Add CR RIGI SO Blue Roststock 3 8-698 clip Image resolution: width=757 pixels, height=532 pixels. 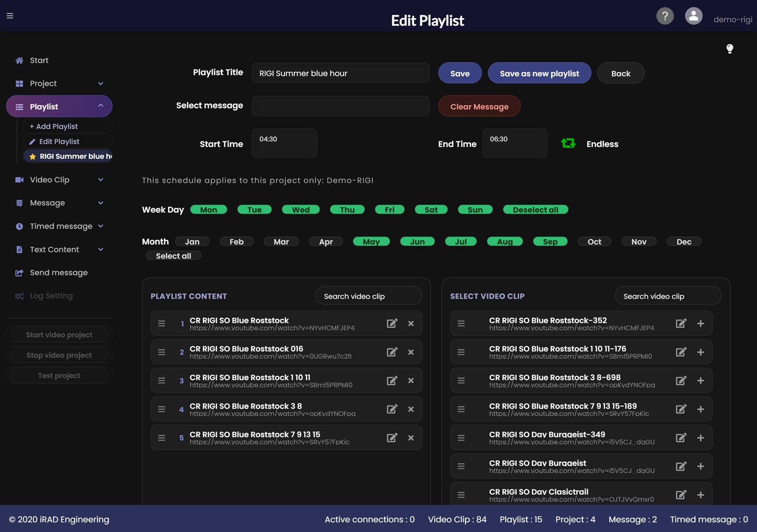701,381
